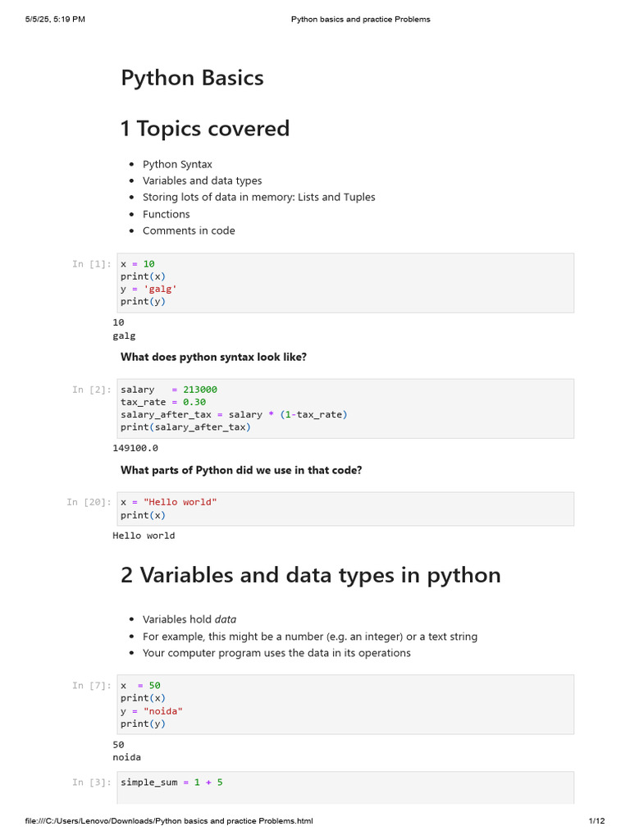Screen dimensions: 630x840
Task: Select the "Python Syntax" bullet item
Action: coord(177,164)
